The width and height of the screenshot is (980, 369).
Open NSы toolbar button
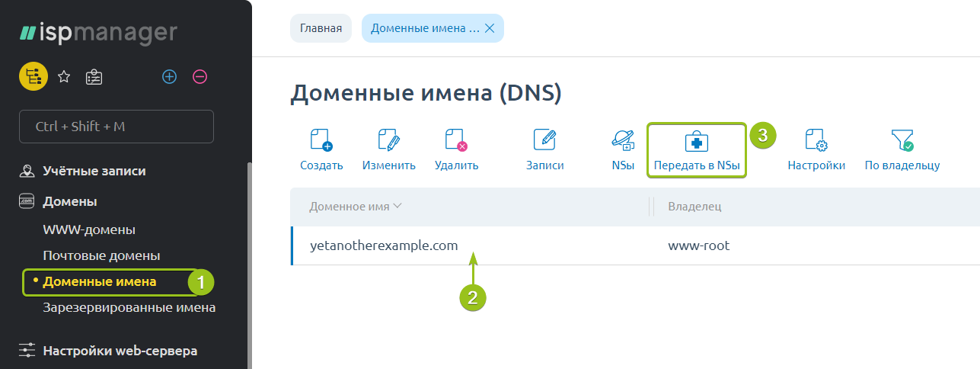point(623,149)
